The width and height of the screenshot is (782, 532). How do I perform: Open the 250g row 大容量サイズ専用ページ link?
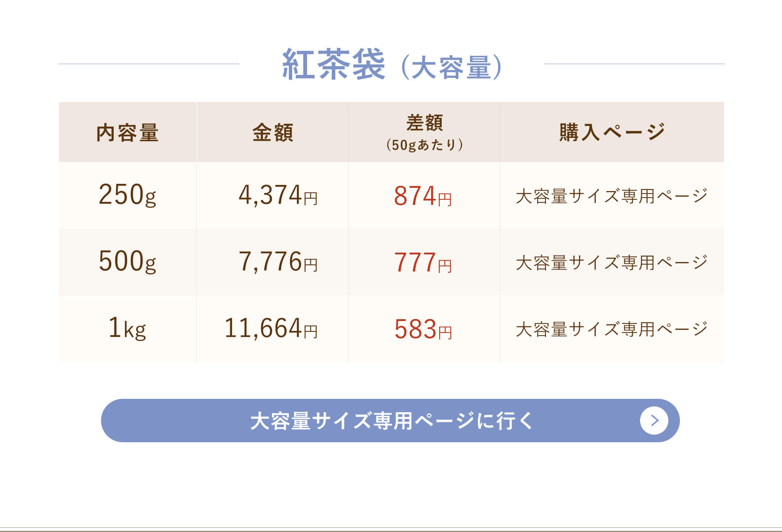pyautogui.click(x=611, y=196)
